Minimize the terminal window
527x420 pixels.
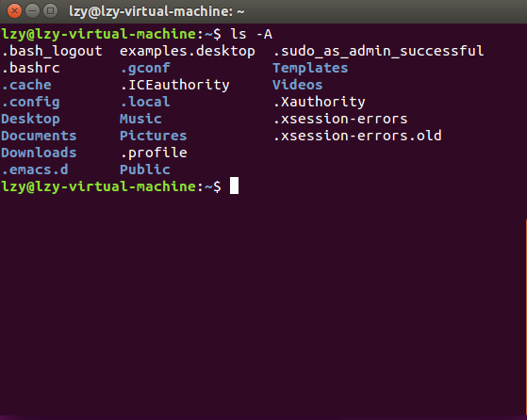[x=32, y=11]
